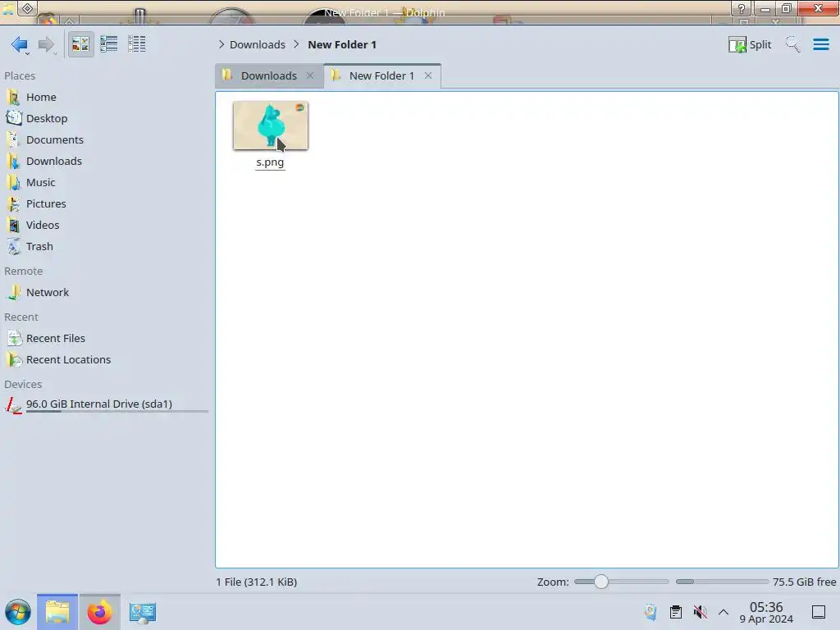Screen dimensions: 840x630
Task: Click the show desktop button
Action: [819, 612]
